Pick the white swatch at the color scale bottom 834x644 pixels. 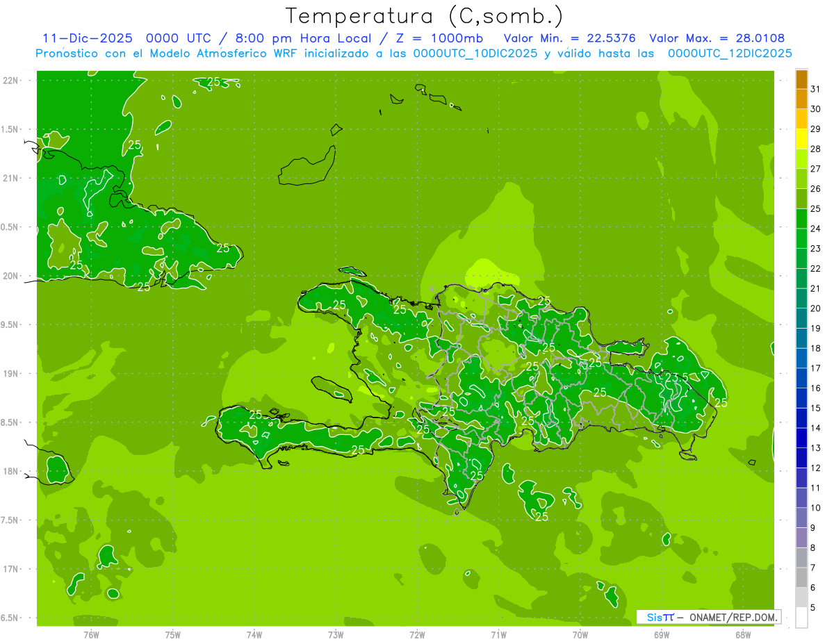[x=801, y=617]
